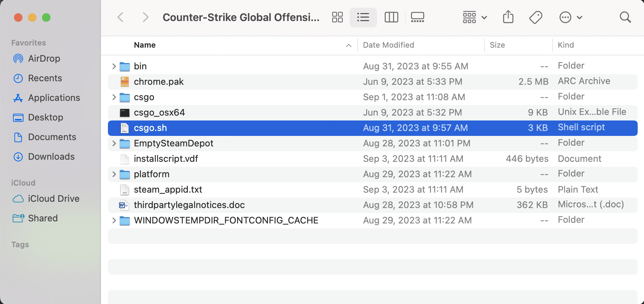
Task: Open the search magnifier
Action: tap(625, 17)
